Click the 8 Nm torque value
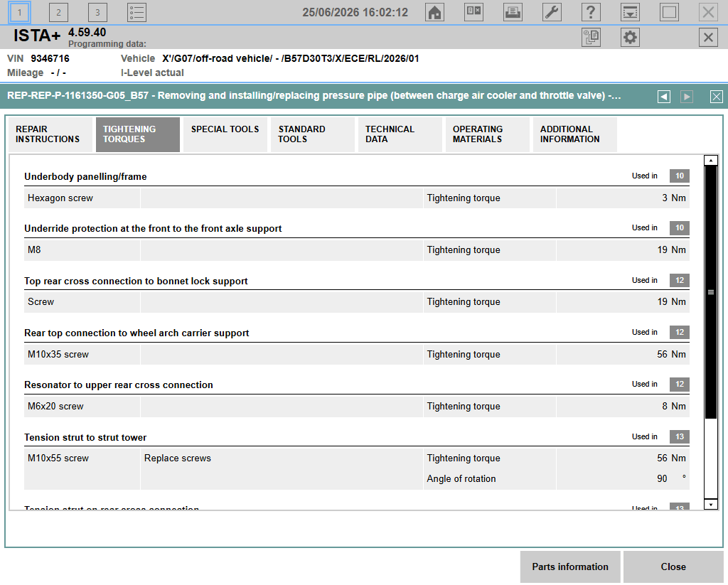Image resolution: width=728 pixels, height=585 pixels. pyautogui.click(x=674, y=407)
